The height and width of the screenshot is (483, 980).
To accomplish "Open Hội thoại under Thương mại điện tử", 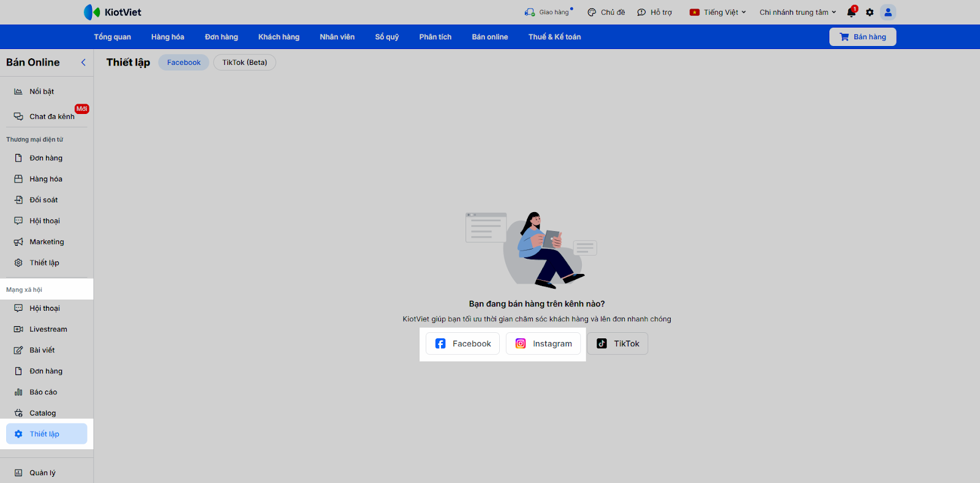I will pyautogui.click(x=47, y=221).
